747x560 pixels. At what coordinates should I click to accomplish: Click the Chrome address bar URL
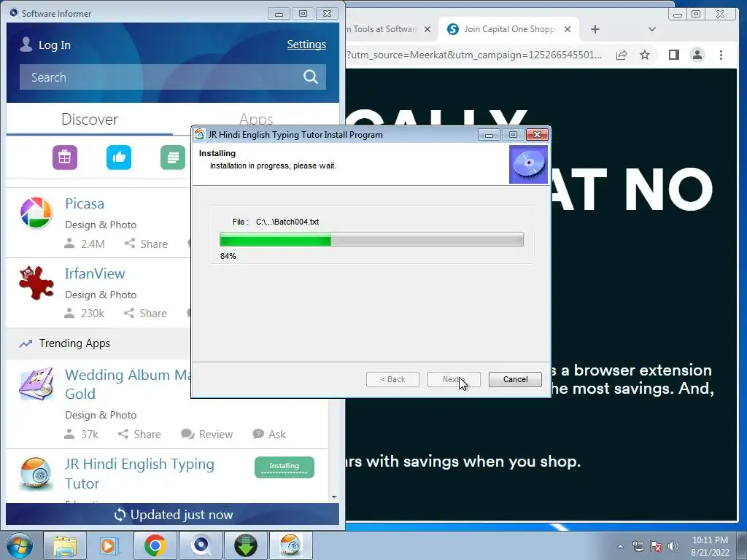pos(474,55)
